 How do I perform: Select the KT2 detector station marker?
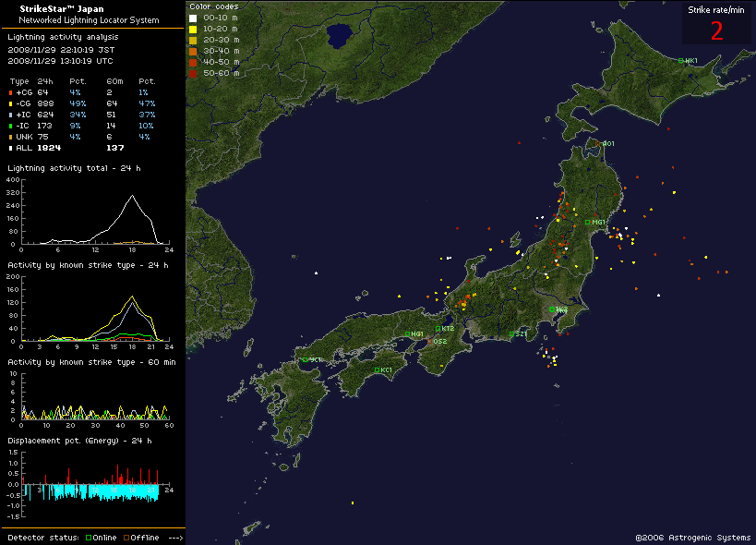438,329
